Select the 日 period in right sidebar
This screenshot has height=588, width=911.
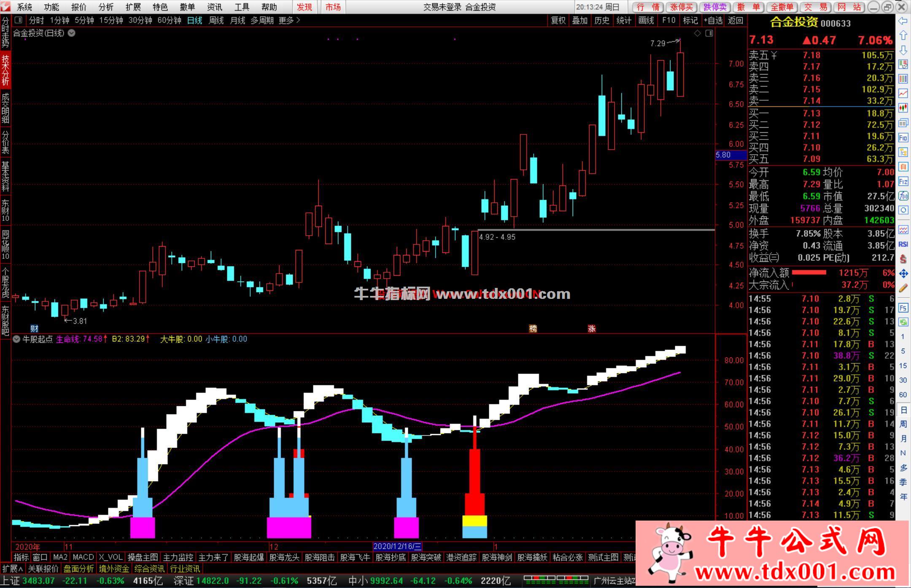tap(903, 410)
